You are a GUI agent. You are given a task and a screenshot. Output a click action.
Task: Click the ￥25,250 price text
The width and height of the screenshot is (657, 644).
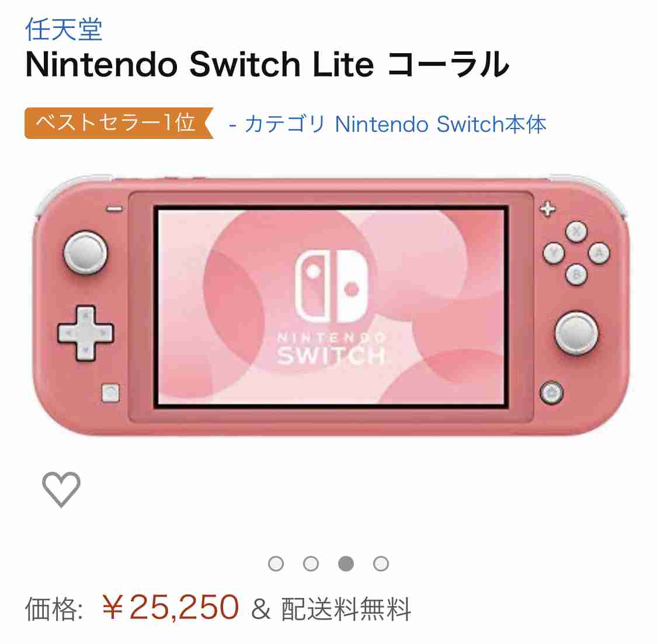(x=170, y=607)
